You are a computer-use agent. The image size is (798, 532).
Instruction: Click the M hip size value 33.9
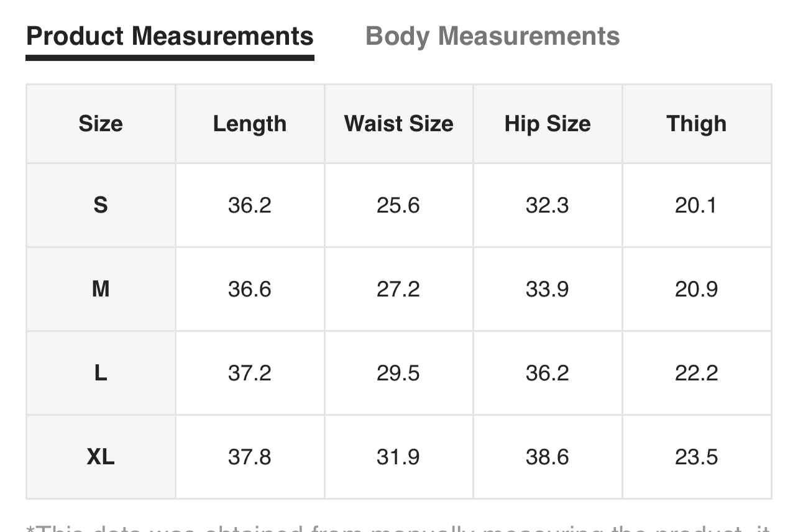pyautogui.click(x=548, y=289)
